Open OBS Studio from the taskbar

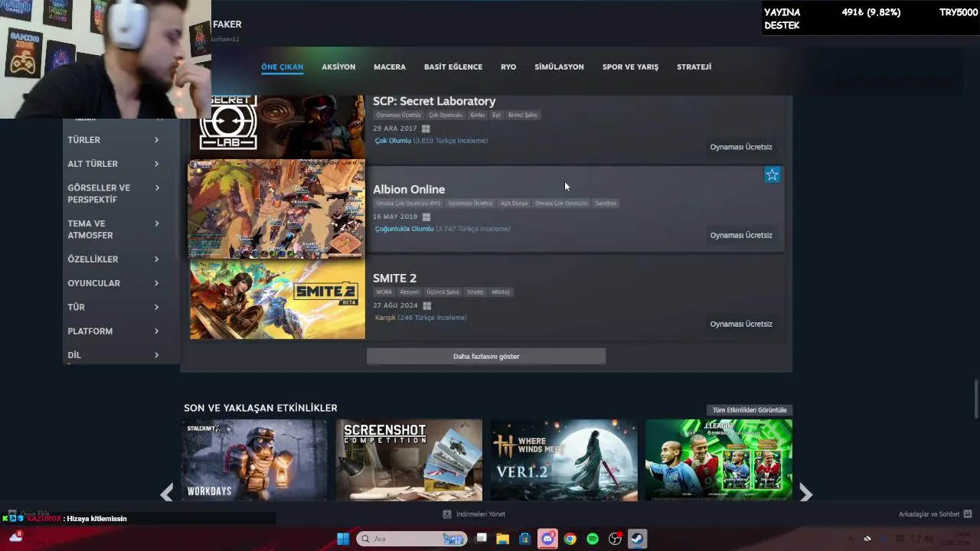(614, 539)
